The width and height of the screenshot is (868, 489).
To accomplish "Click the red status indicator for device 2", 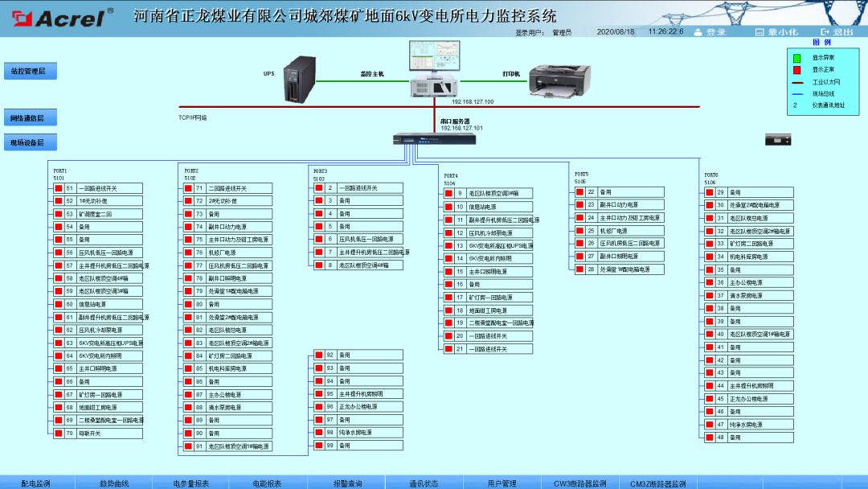I will tap(319, 187).
